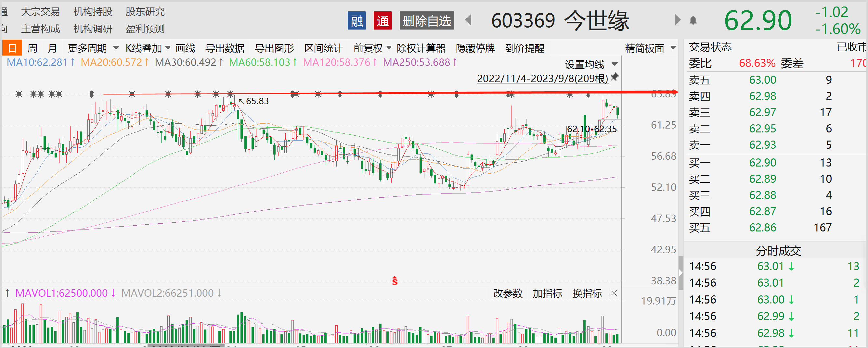Click the 委比 68.63% value
Image resolution: width=868 pixels, height=348 pixels.
[x=757, y=63]
